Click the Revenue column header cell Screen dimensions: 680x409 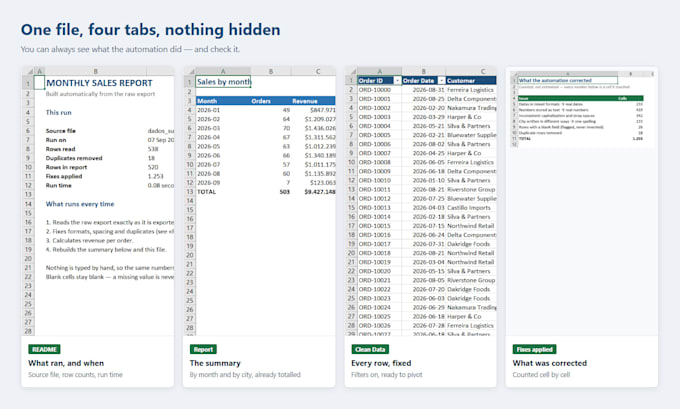pos(313,101)
